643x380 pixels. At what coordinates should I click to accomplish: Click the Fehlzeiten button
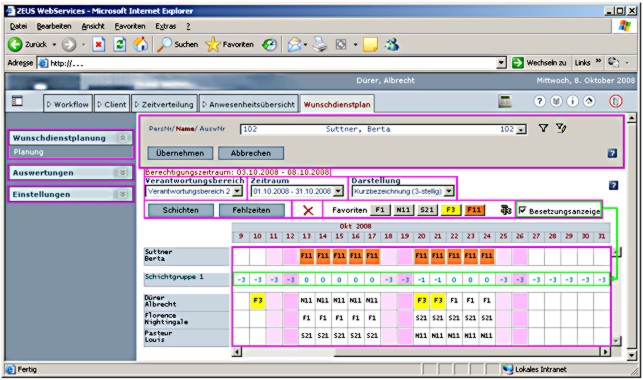[251, 210]
